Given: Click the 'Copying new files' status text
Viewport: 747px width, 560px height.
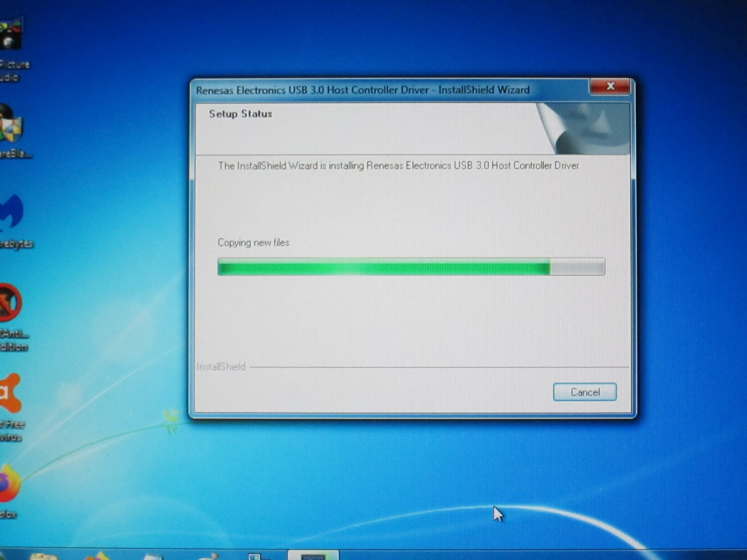Looking at the screenshot, I should [253, 242].
